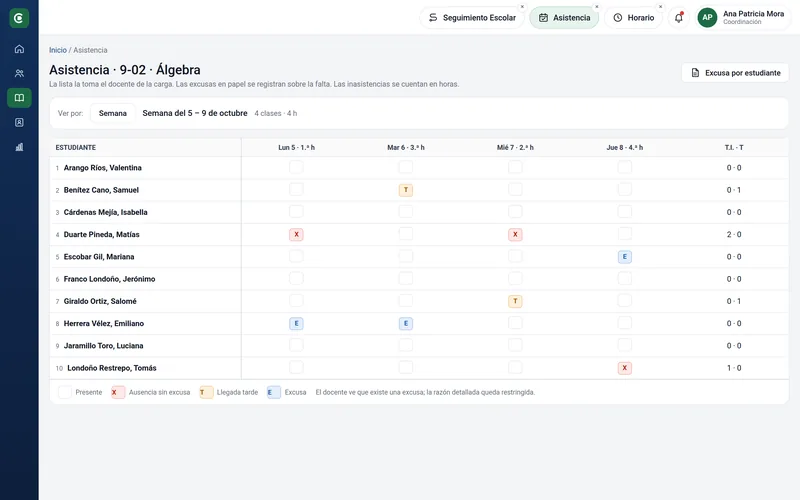The width and height of the screenshot is (800, 500).
Task: Select student Arango Ríos, Valentina
Action: click(x=103, y=168)
